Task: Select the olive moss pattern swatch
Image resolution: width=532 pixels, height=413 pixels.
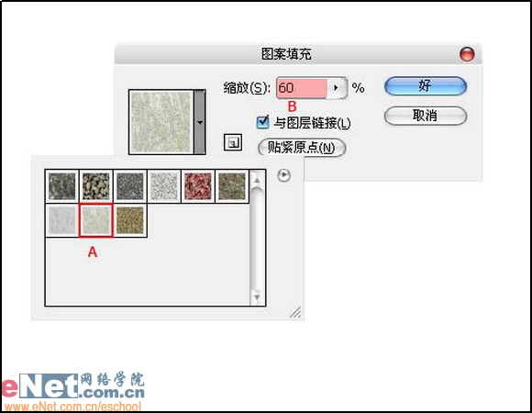Action: click(x=232, y=186)
